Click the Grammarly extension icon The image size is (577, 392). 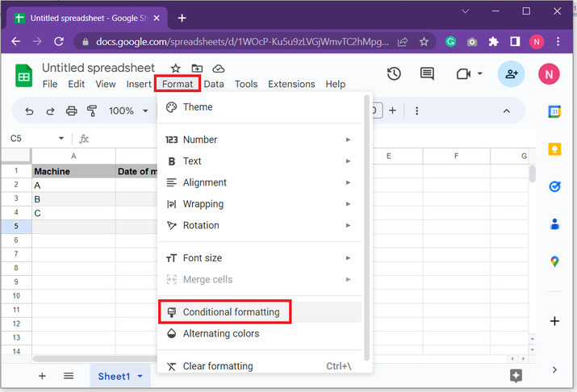click(x=450, y=42)
